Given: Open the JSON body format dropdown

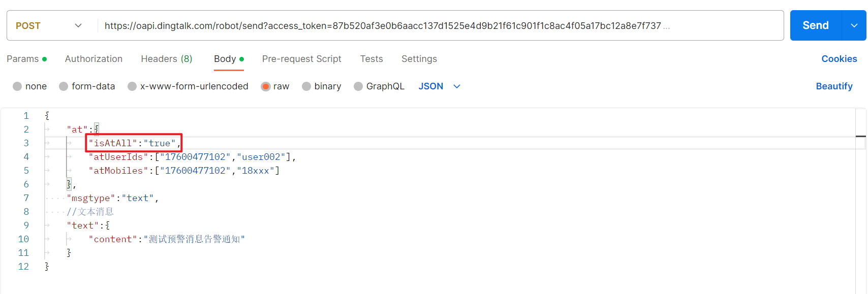Looking at the screenshot, I should [439, 86].
